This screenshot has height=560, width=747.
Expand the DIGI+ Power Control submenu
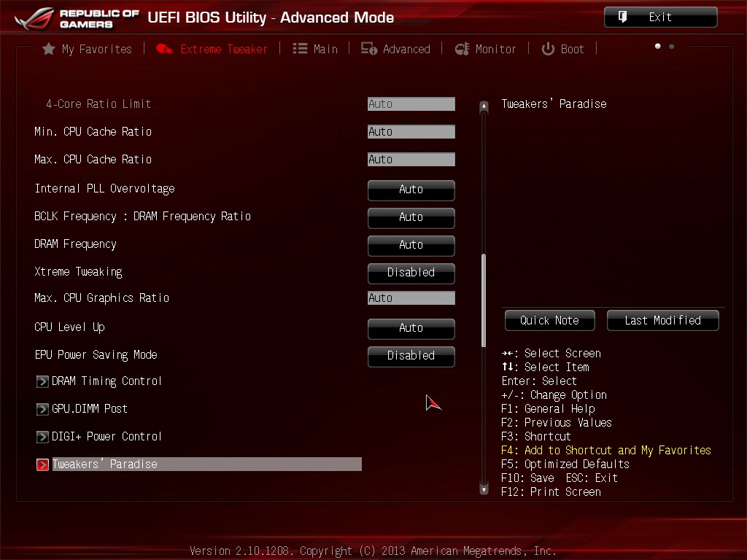click(107, 437)
